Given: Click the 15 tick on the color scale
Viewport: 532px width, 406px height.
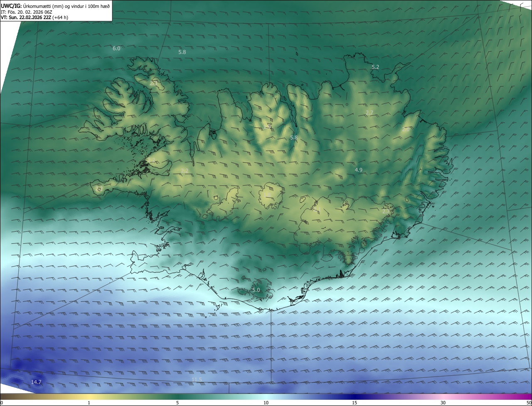Looking at the screenshot, I should point(355,403).
